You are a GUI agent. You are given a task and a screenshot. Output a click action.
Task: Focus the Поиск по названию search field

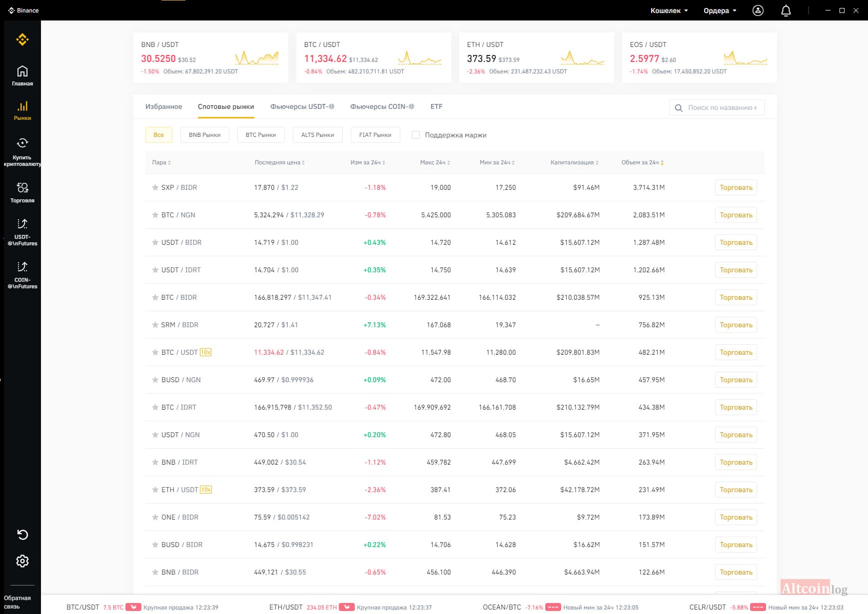(717, 107)
